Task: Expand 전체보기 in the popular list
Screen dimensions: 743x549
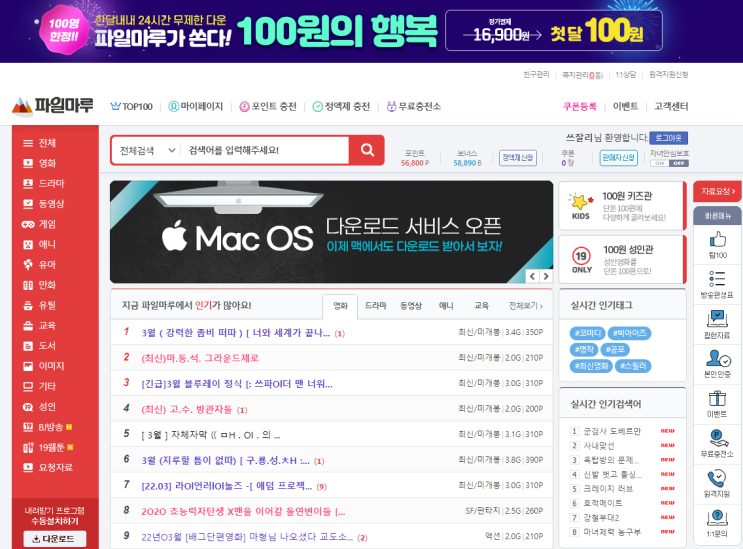Action: [526, 306]
